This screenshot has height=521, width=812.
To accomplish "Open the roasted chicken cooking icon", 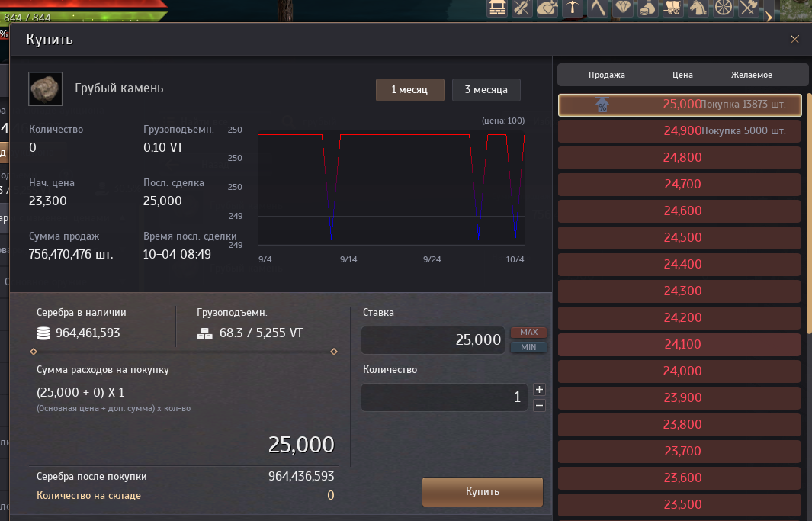I will click(547, 8).
